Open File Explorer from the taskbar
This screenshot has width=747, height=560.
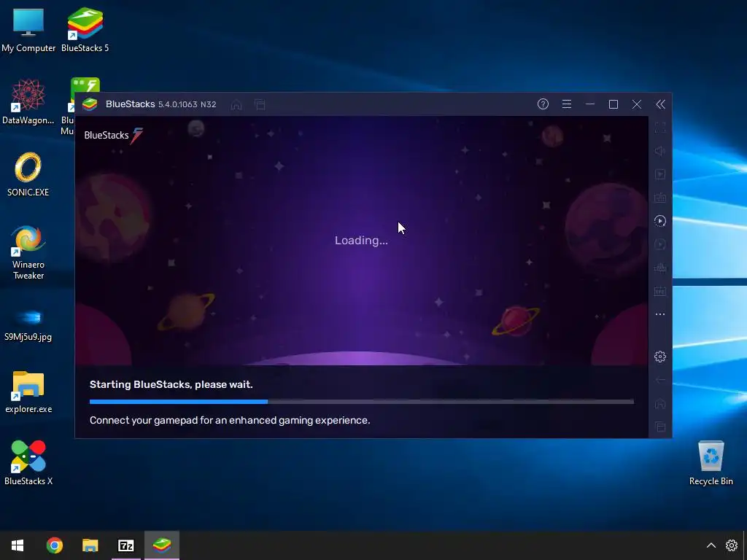point(90,545)
